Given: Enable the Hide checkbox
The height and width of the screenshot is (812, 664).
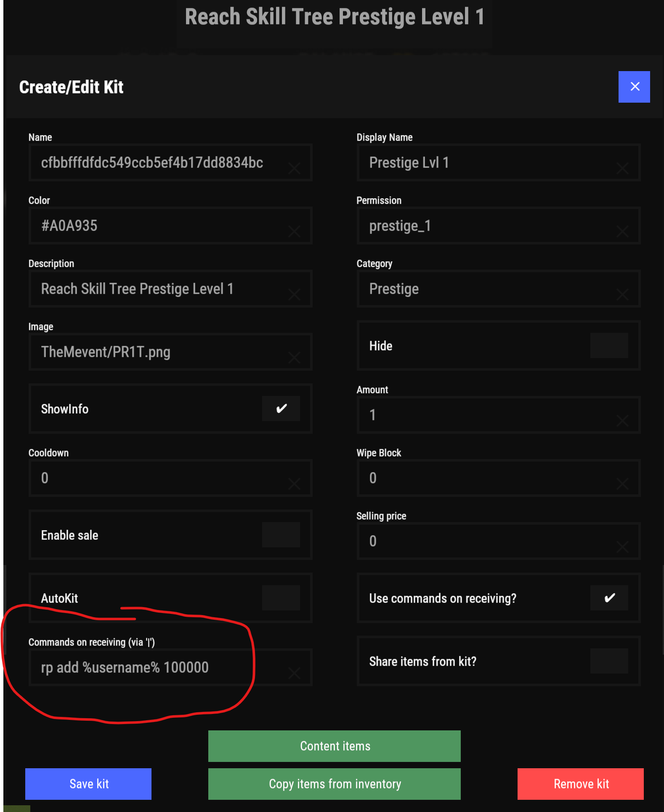Looking at the screenshot, I should tap(609, 345).
